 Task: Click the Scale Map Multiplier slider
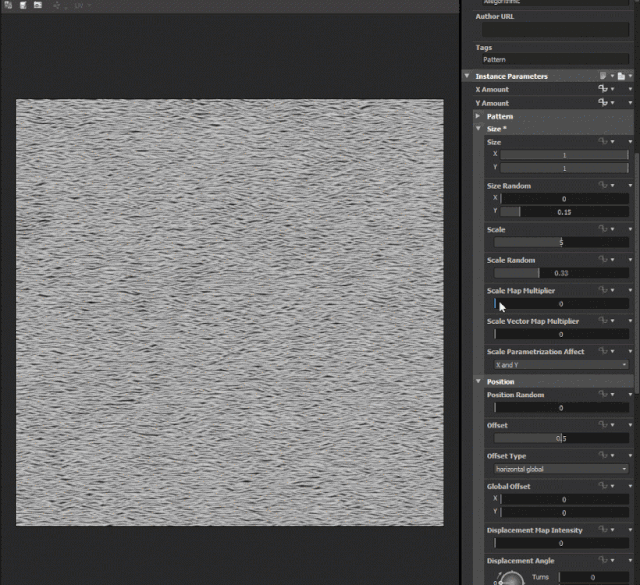(x=561, y=304)
